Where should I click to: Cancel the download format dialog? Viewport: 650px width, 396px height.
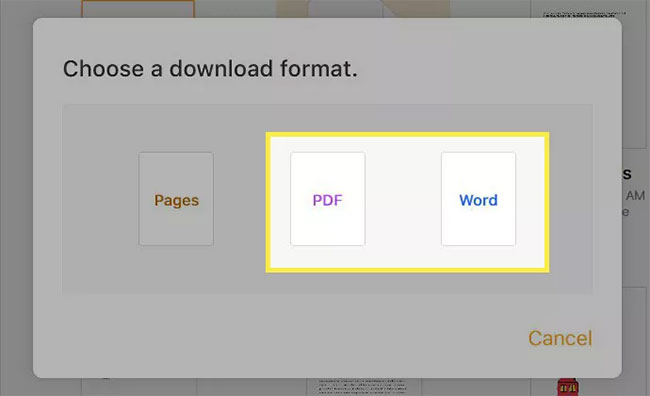560,338
